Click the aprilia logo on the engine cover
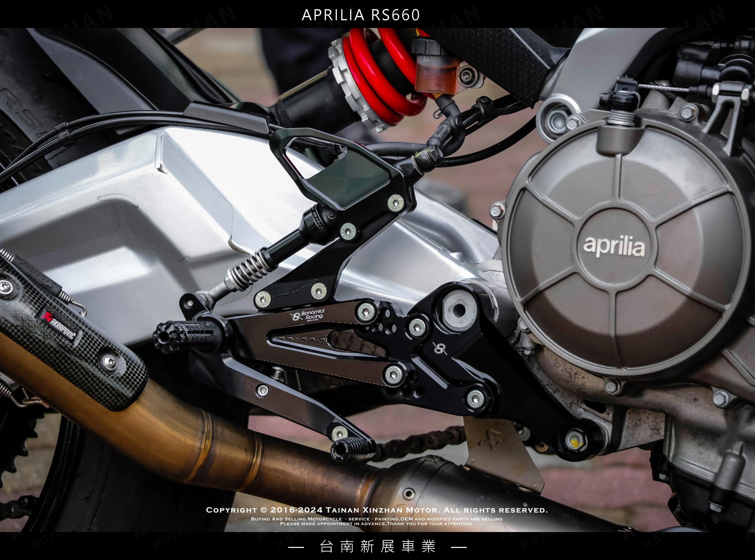Viewport: 755px width, 560px height. coord(613,246)
